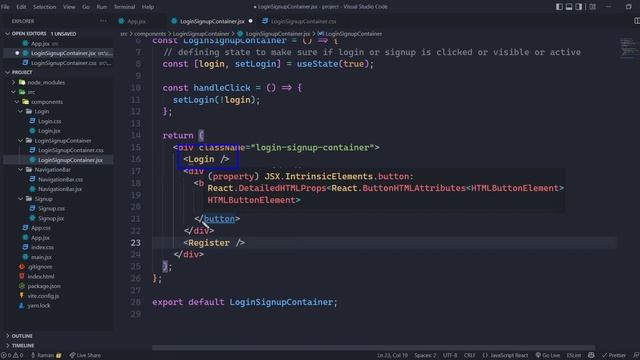This screenshot has height=360, width=640.
Task: Open Signup.css file
Action: (51, 209)
